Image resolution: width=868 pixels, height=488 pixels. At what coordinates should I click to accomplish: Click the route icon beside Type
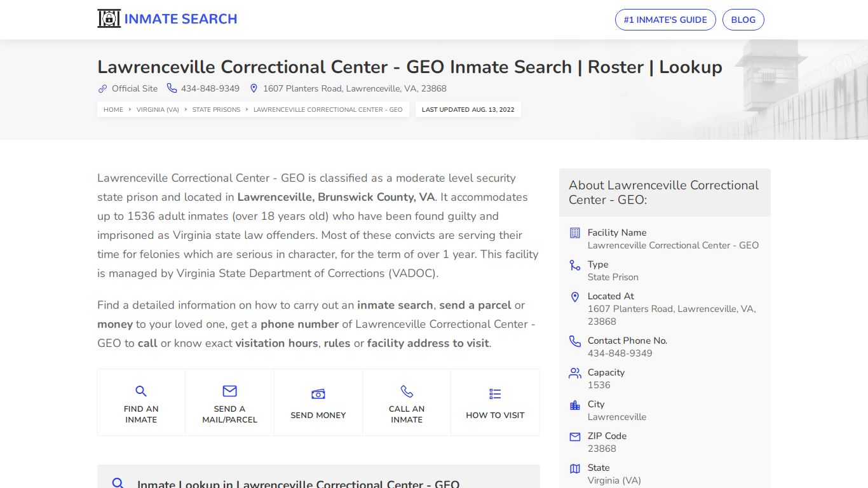tap(575, 265)
